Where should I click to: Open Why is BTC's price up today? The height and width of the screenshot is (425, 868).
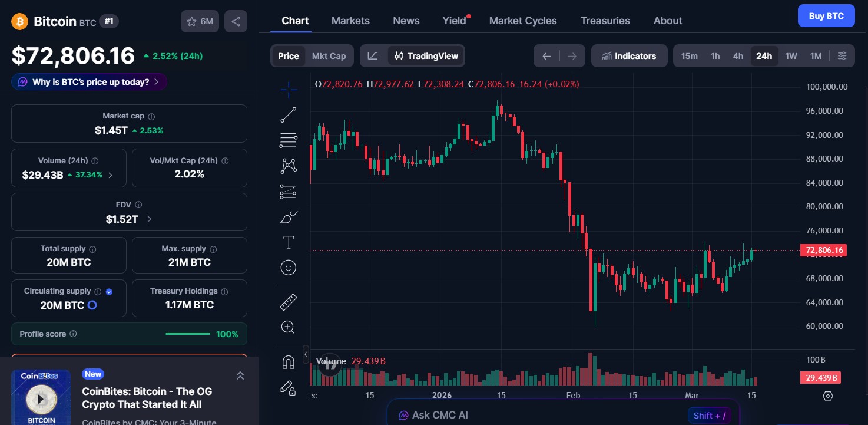click(x=89, y=82)
